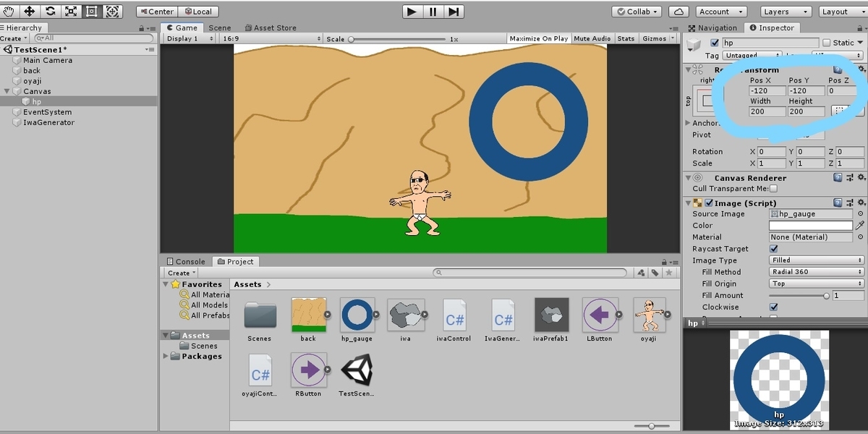Select the Move tool
Viewport: 868px width, 434px height.
pyautogui.click(x=30, y=12)
